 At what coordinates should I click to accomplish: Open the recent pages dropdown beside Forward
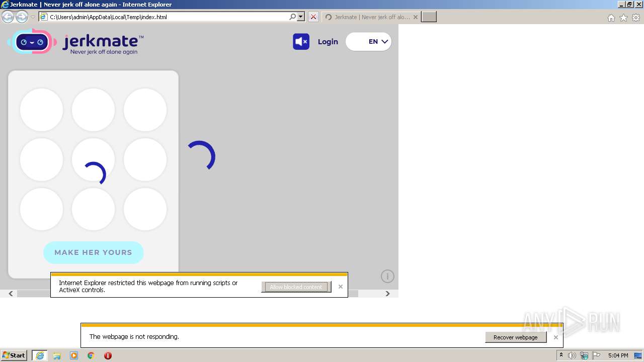click(33, 17)
